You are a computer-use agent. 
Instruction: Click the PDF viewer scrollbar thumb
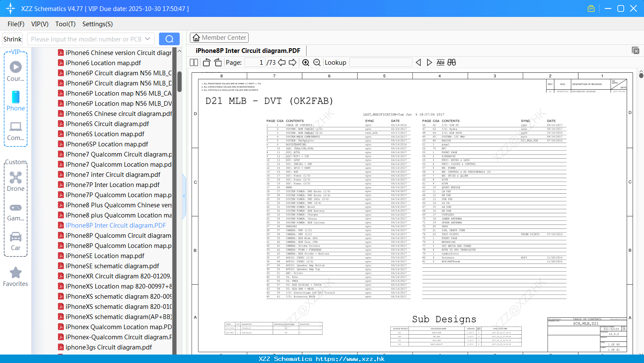641,75
